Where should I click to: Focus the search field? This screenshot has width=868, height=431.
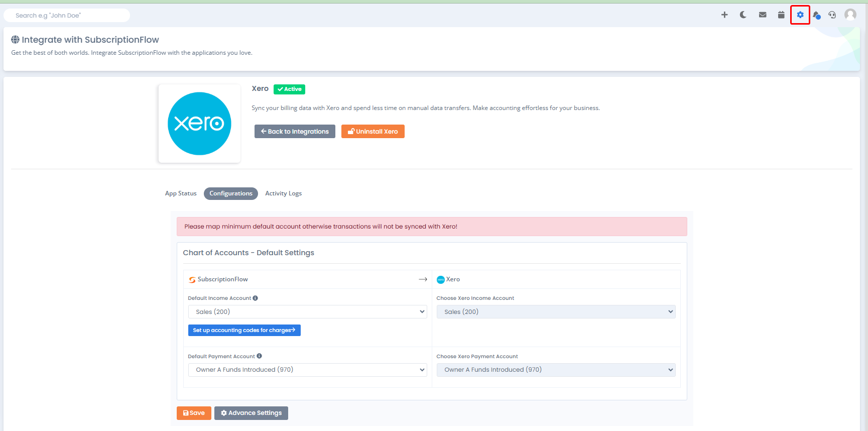click(x=67, y=16)
